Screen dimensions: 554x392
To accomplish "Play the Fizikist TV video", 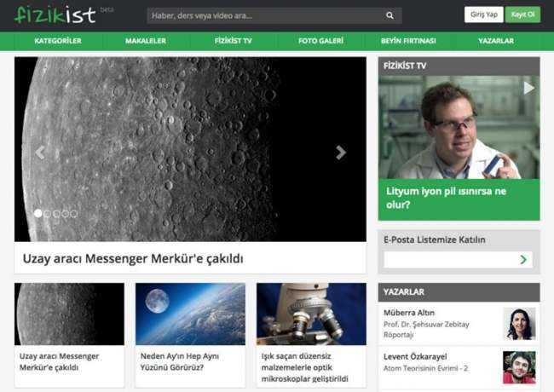I will click(x=528, y=88).
